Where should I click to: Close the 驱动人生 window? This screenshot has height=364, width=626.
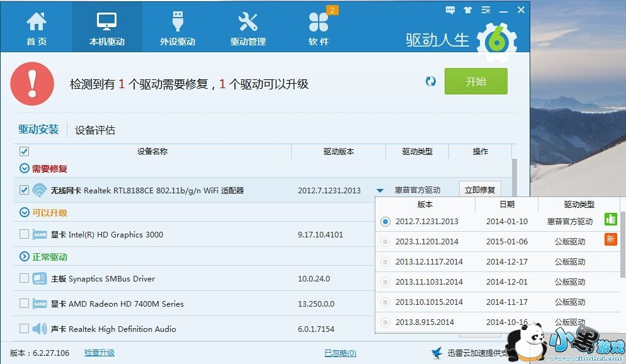point(521,10)
